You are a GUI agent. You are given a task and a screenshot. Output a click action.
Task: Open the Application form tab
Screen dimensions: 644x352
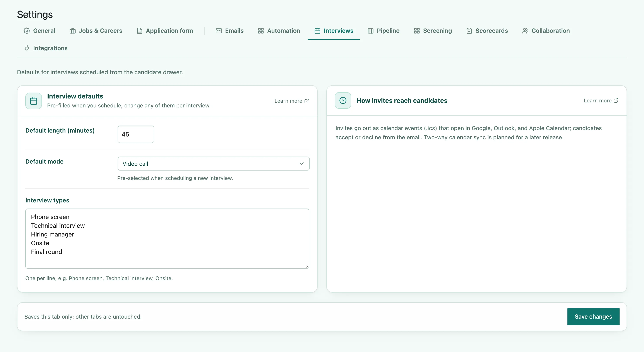(x=165, y=31)
